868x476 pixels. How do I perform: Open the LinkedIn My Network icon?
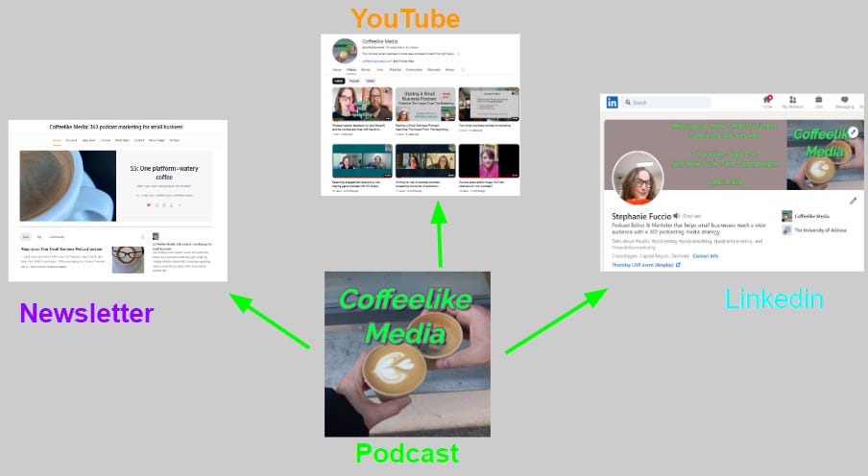[x=793, y=100]
